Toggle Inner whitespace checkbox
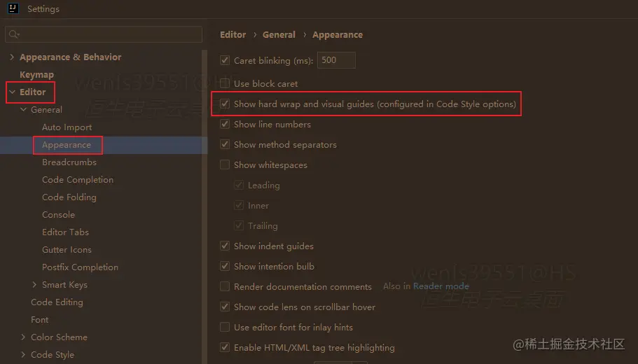The height and width of the screenshot is (364, 638). coord(239,205)
